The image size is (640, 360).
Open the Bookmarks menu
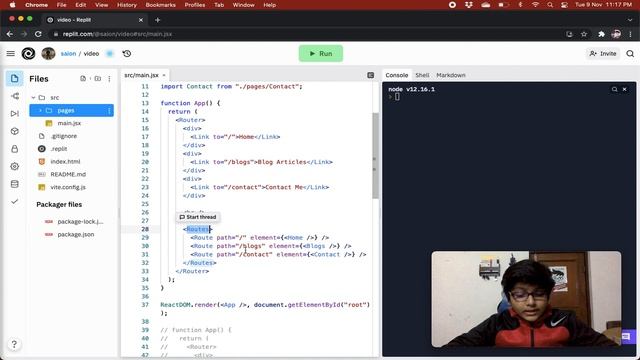pos(160,5)
